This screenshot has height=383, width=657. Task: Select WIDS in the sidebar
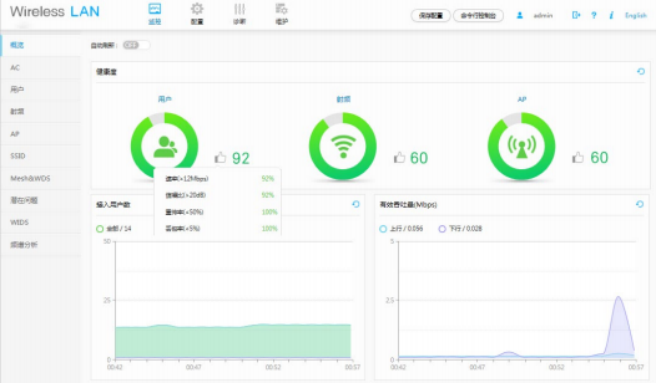(x=41, y=223)
